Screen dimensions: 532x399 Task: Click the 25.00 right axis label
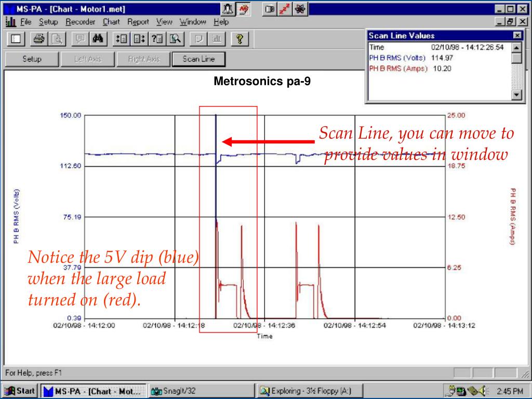pyautogui.click(x=456, y=115)
